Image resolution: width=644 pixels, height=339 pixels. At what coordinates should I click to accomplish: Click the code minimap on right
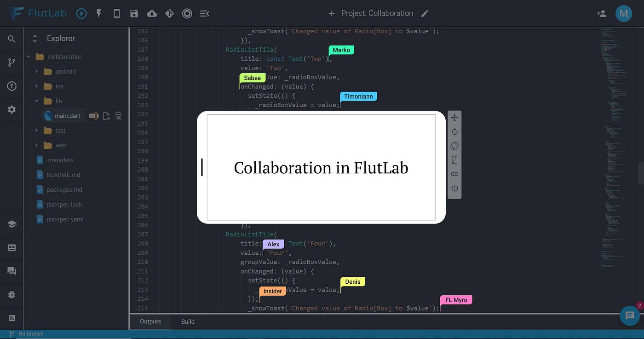click(x=614, y=147)
